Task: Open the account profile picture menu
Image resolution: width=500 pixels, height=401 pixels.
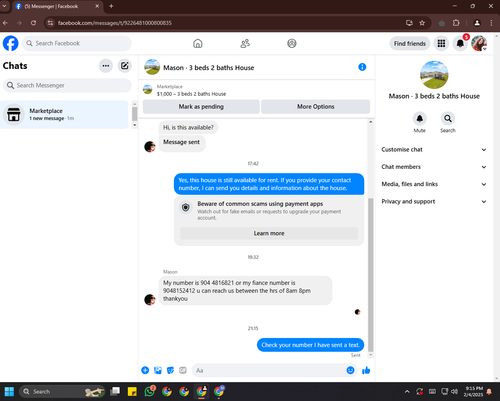Action: (x=479, y=43)
